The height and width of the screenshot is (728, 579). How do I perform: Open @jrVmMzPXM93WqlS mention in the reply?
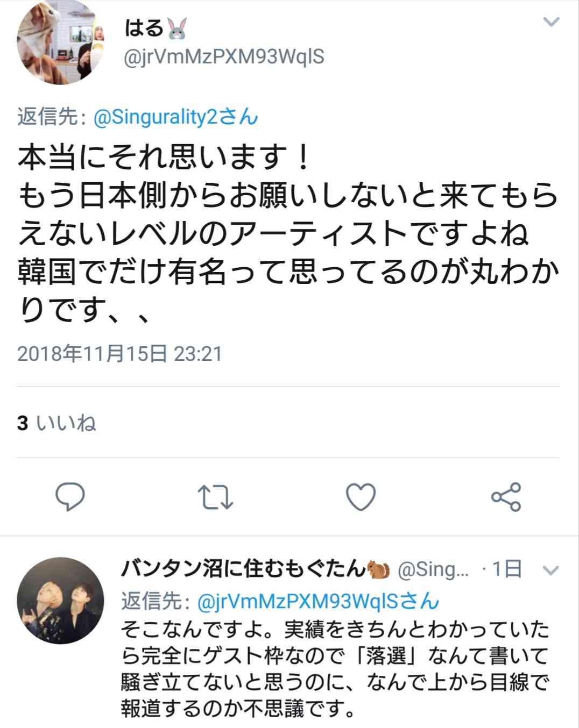pos(319,601)
